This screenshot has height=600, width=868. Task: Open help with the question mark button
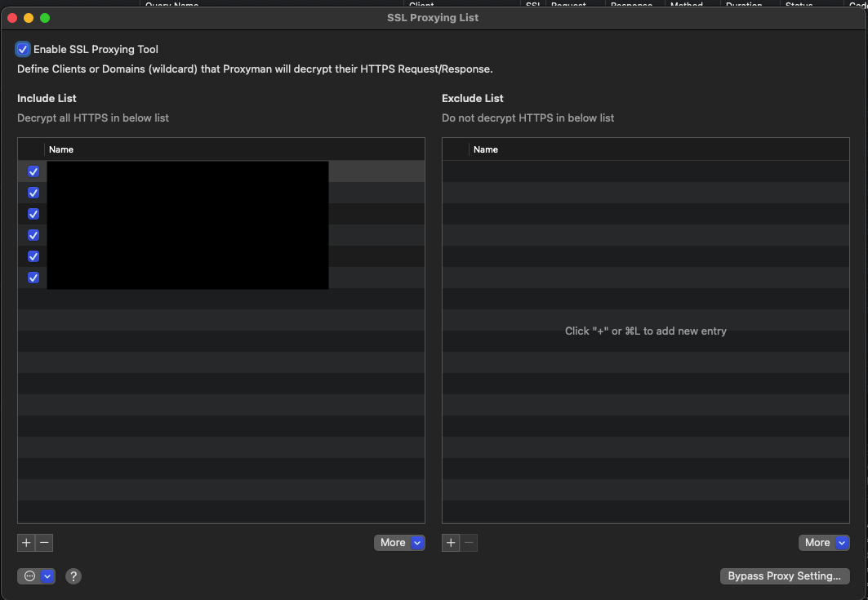(73, 576)
